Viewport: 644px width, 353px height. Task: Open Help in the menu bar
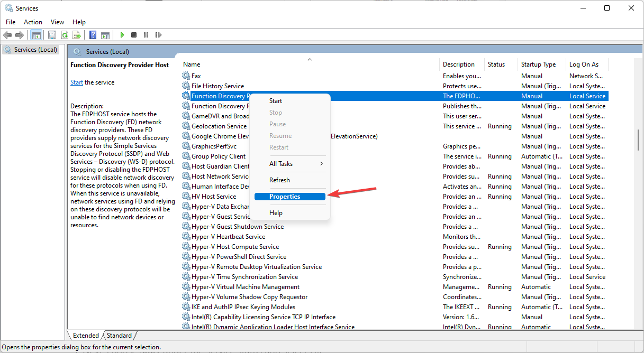point(79,22)
